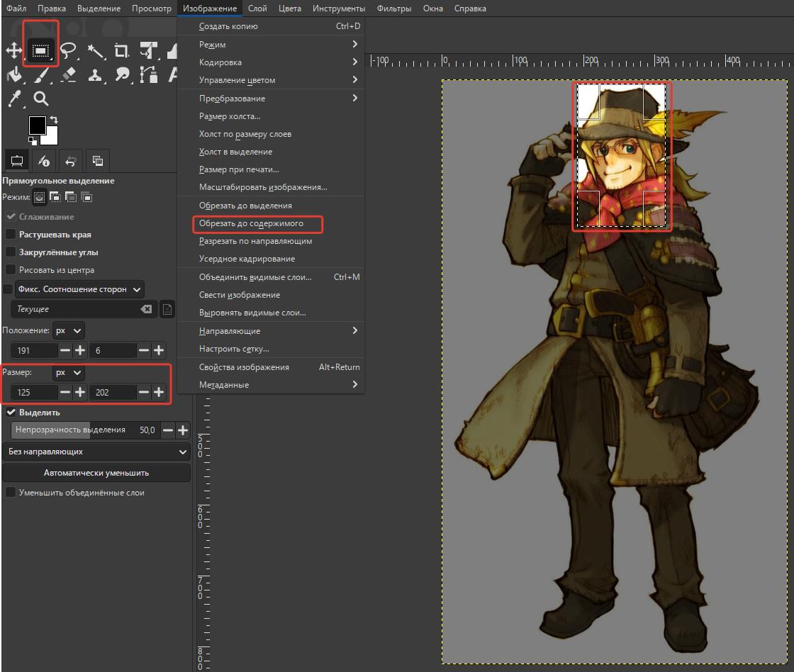Choose 'Размер холста...' menu item
This screenshot has width=794, height=672.
[271, 116]
